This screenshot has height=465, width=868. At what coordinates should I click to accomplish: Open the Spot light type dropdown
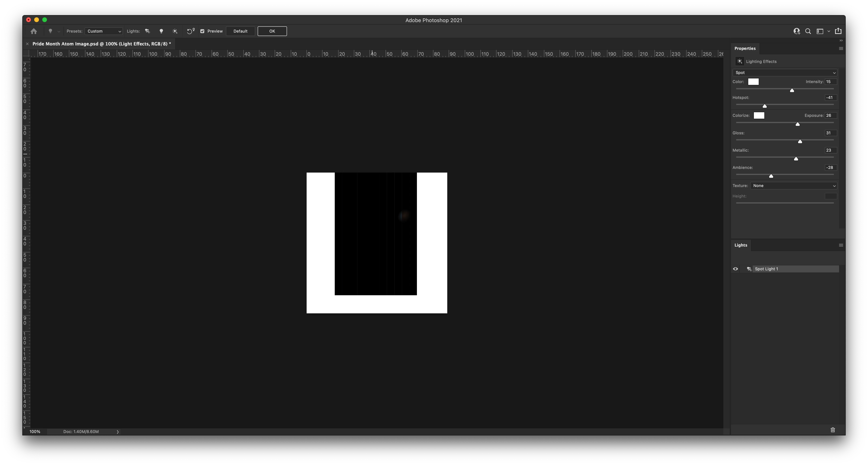pos(784,72)
